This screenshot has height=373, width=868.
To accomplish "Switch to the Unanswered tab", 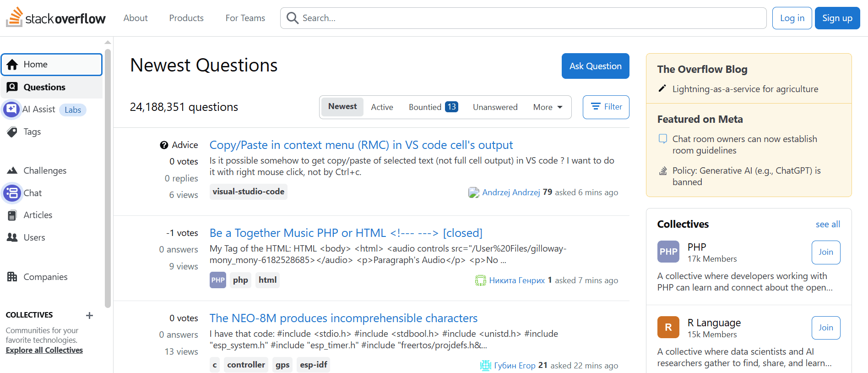I will 495,107.
